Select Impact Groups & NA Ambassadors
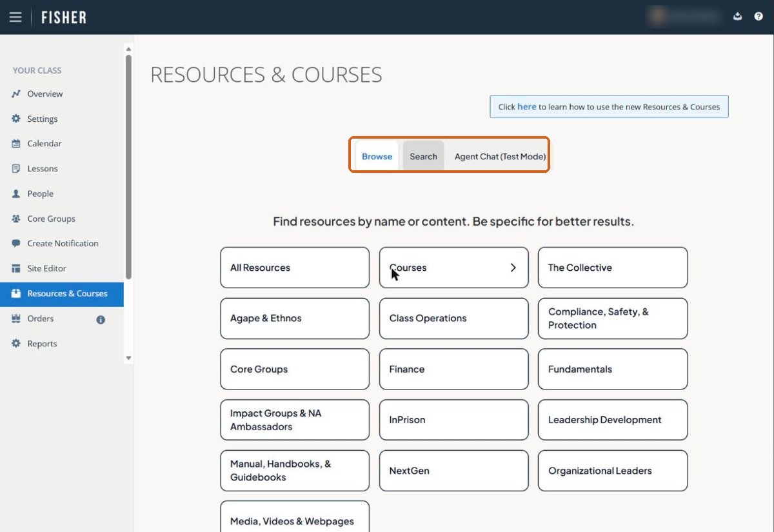The height and width of the screenshot is (532, 774). click(x=295, y=420)
